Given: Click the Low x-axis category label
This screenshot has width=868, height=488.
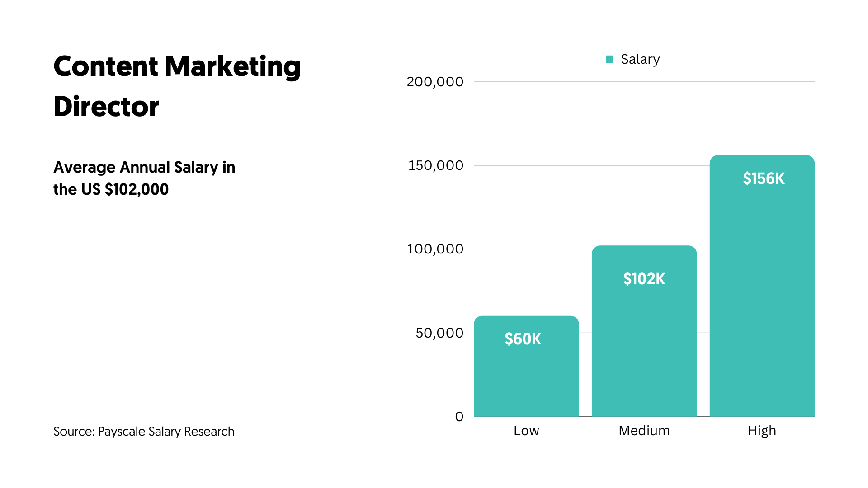Looking at the screenshot, I should point(526,431).
